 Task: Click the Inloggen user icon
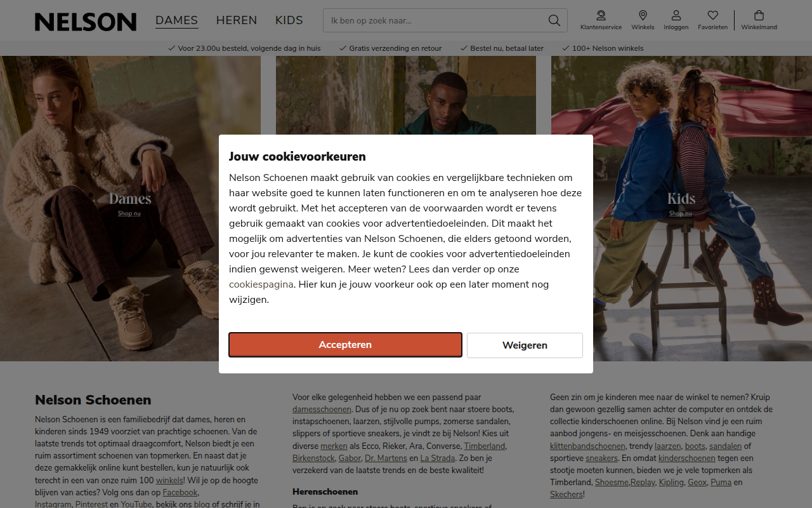(x=676, y=15)
